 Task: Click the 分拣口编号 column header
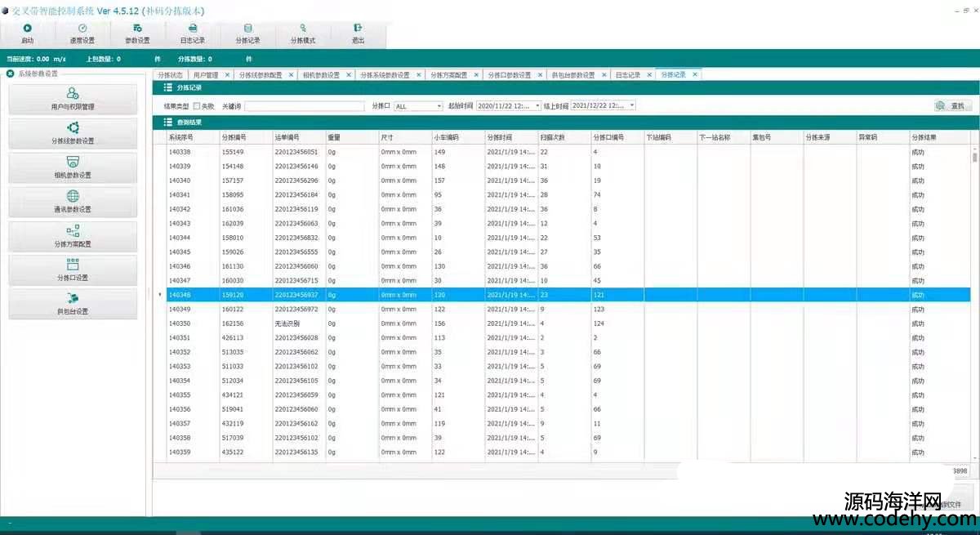point(617,137)
